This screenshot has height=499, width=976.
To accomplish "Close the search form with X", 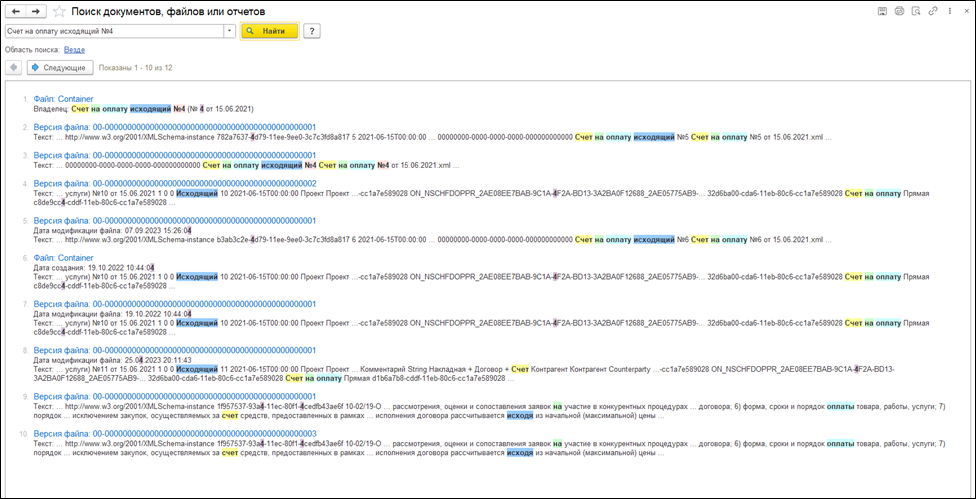I will point(964,11).
